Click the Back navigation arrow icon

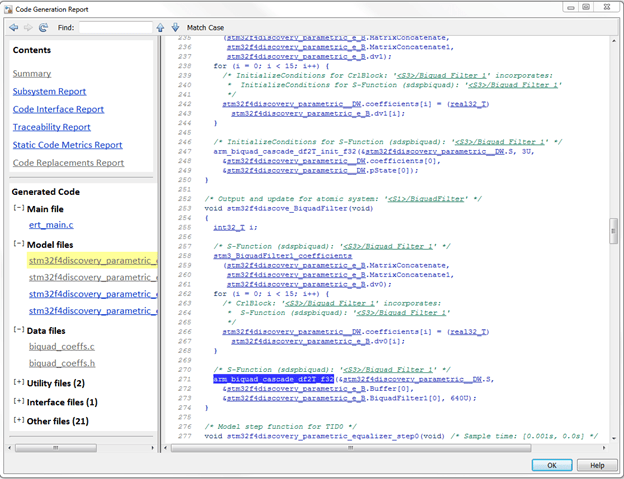[14, 27]
